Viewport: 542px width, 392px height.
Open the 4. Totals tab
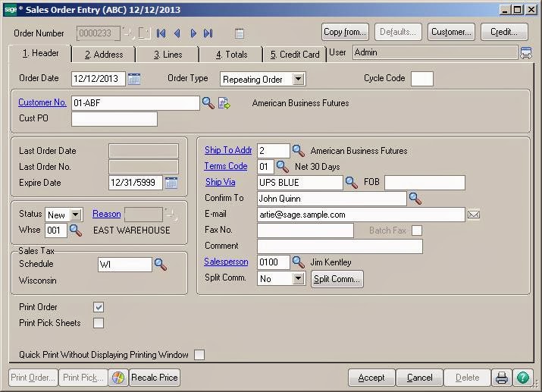(x=232, y=55)
